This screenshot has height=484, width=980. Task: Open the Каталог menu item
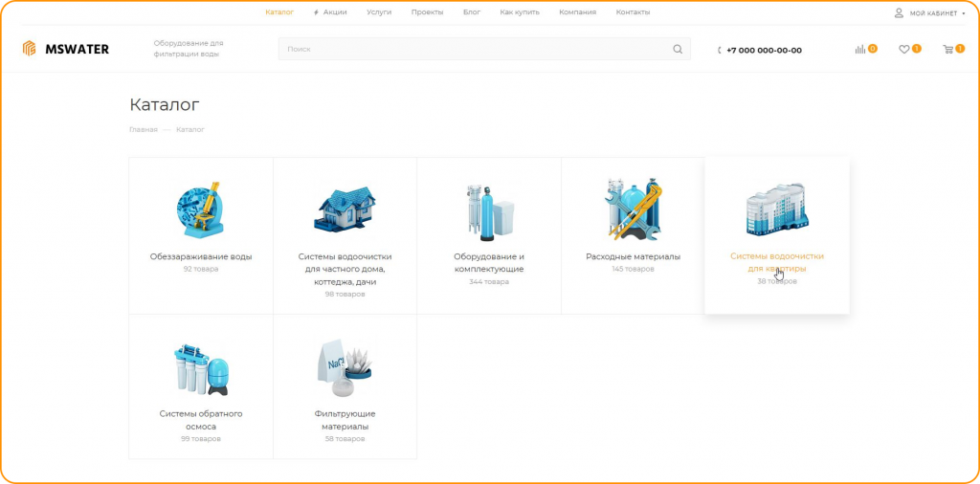[x=279, y=12]
